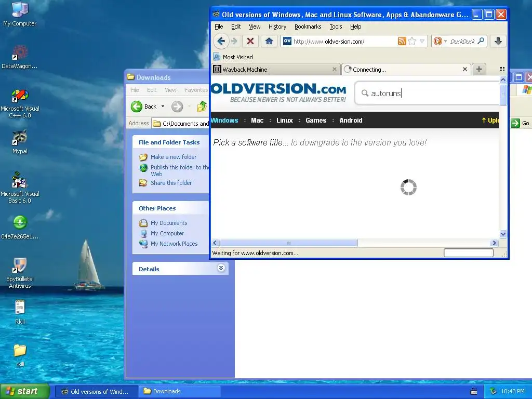Open a new browser tab with plus
This screenshot has height=399, width=532.
coord(478,69)
